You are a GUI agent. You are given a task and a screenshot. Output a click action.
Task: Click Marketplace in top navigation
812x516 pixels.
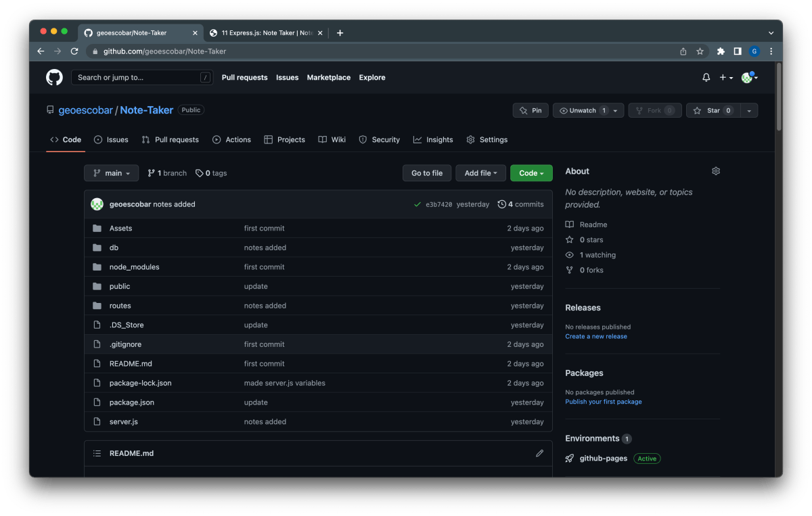point(329,78)
